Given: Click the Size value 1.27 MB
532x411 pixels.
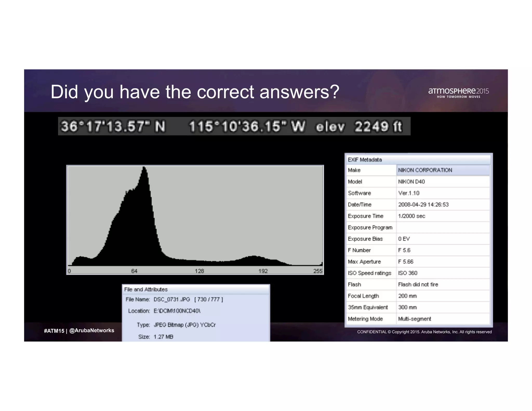Looking at the screenshot, I should tap(163, 337).
